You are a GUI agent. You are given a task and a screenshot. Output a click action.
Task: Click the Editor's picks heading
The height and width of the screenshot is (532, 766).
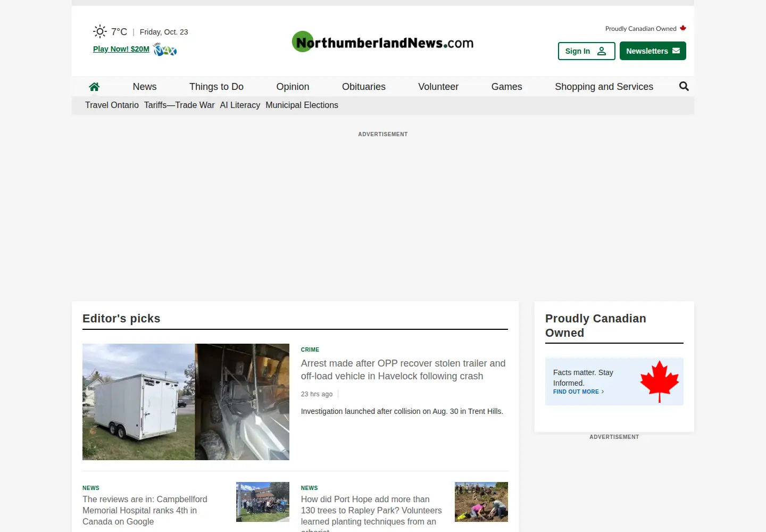(121, 318)
